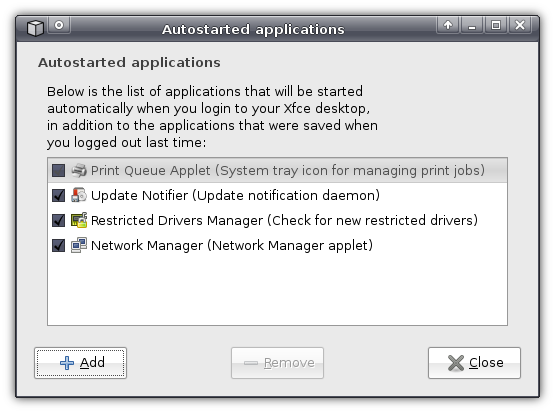555x413 pixels.
Task: Disable the Network Manager checkbox
Action: coord(58,245)
